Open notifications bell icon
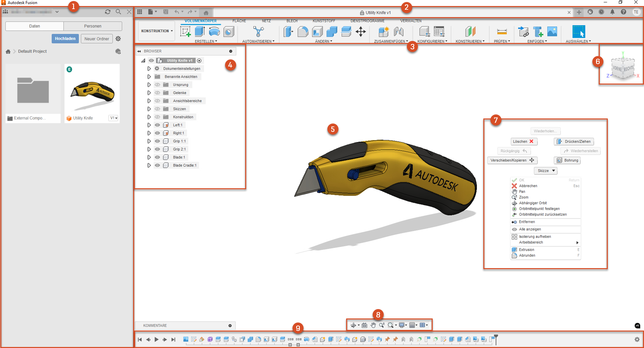The height and width of the screenshot is (348, 644). 612,12
